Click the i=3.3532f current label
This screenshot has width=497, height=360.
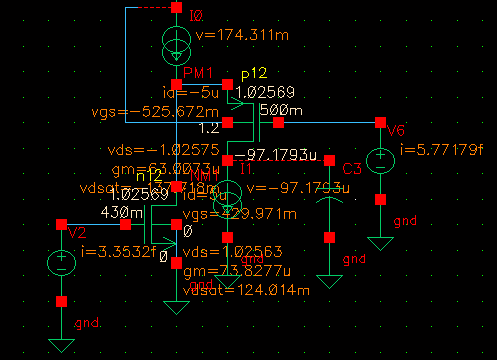119,252
